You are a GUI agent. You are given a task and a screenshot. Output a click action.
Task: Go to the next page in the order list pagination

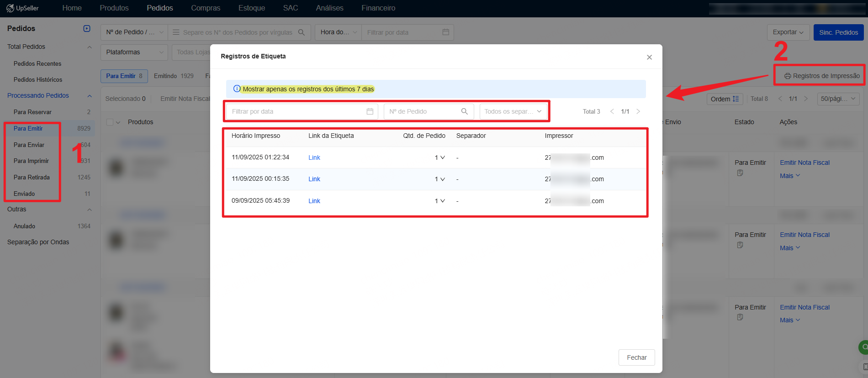click(806, 99)
